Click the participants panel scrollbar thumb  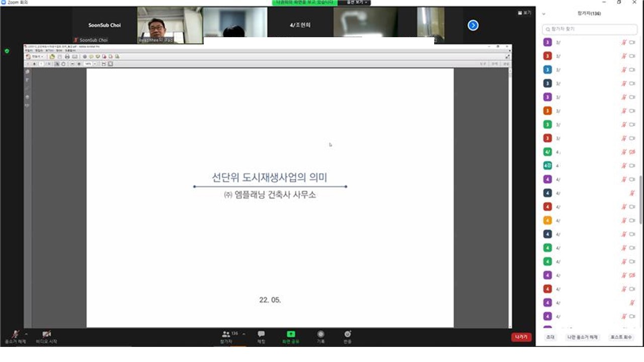[x=640, y=200]
